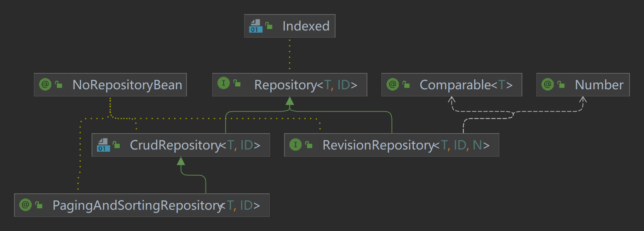The image size is (644, 231).
Task: Click the annotation icon on Comparable<T> node
Action: point(392,84)
